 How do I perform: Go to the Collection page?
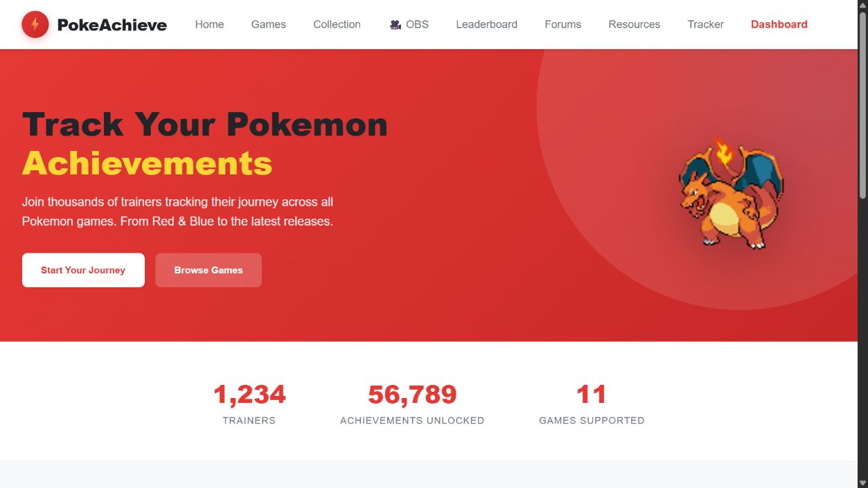click(x=337, y=24)
